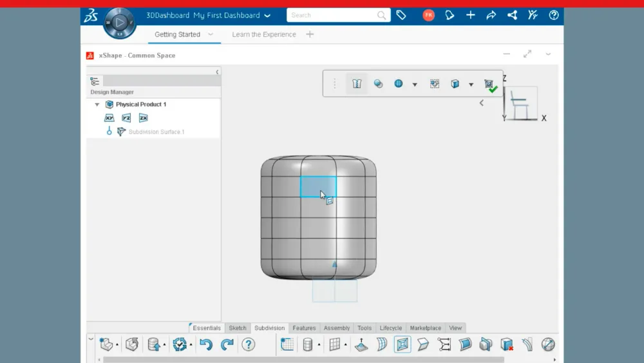Open the Marketplace tab
644x363 pixels.
pos(425,328)
